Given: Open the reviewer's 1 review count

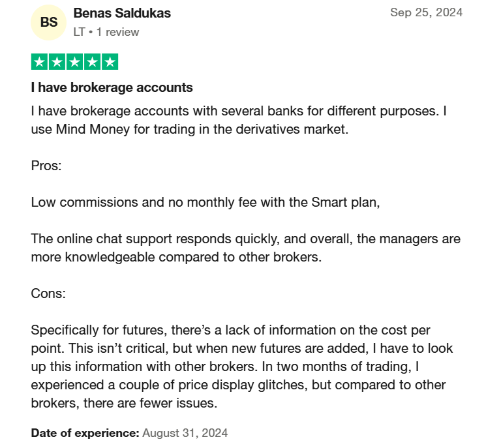Looking at the screenshot, I should pyautogui.click(x=117, y=32).
